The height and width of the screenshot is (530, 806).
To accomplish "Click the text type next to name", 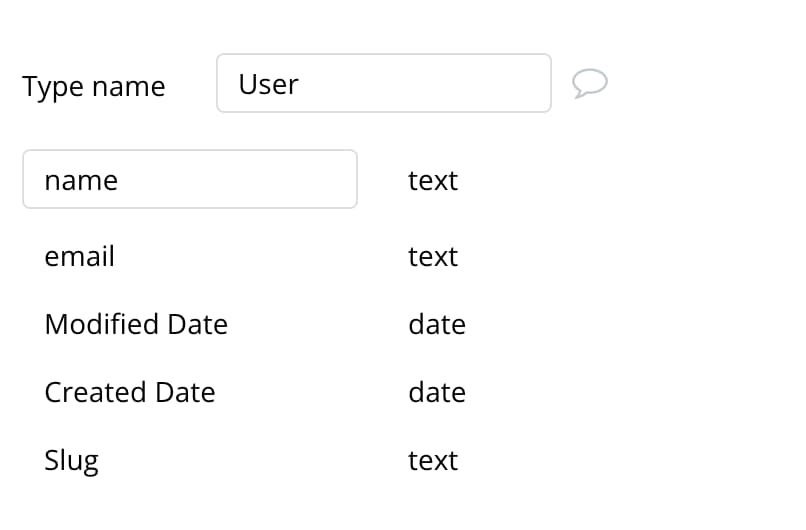I will point(433,180).
